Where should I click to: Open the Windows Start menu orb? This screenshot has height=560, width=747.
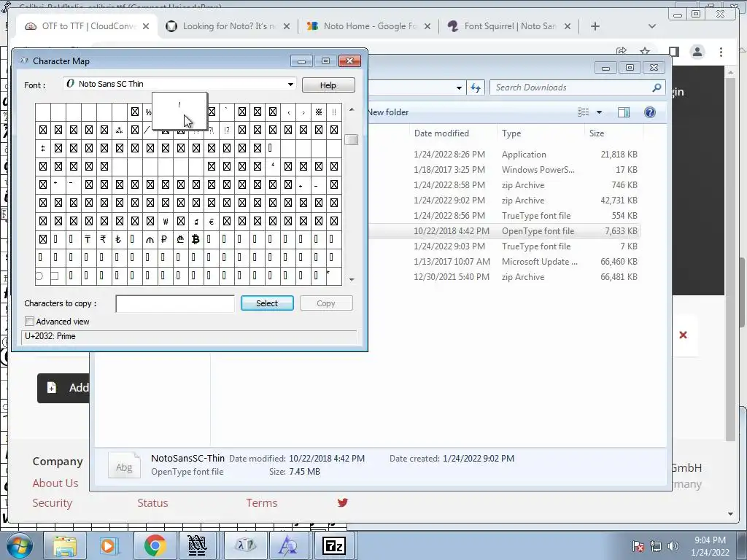[x=20, y=545]
